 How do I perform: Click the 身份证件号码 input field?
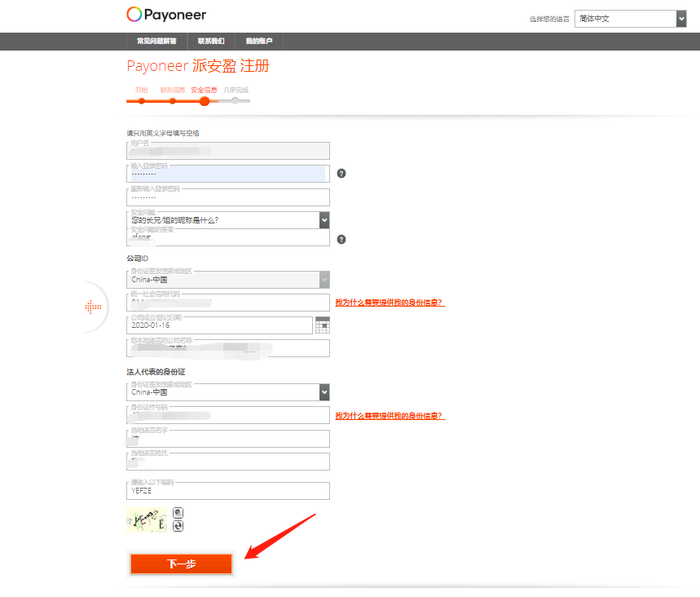coord(228,415)
